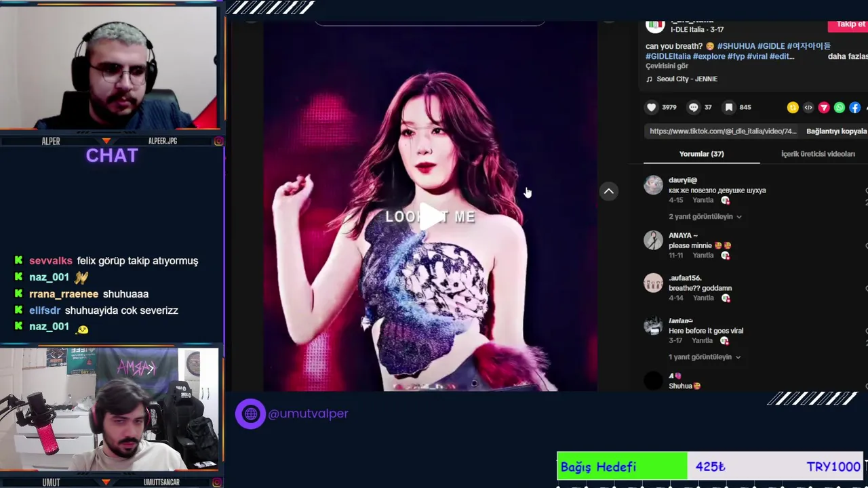Screen dimensions: 868x488
Task: Open the #SHUHUA hashtag
Action: 736,46
